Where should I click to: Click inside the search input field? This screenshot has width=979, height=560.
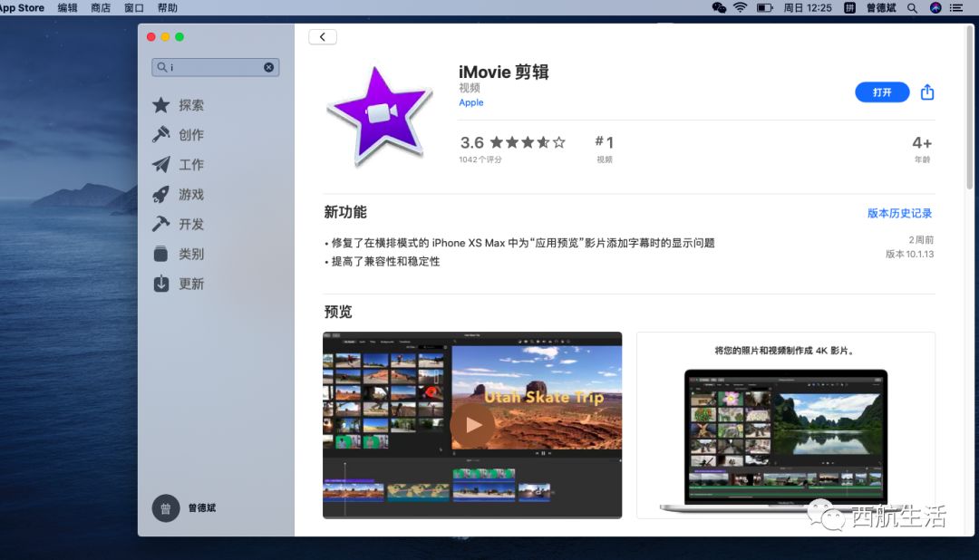coord(216,67)
